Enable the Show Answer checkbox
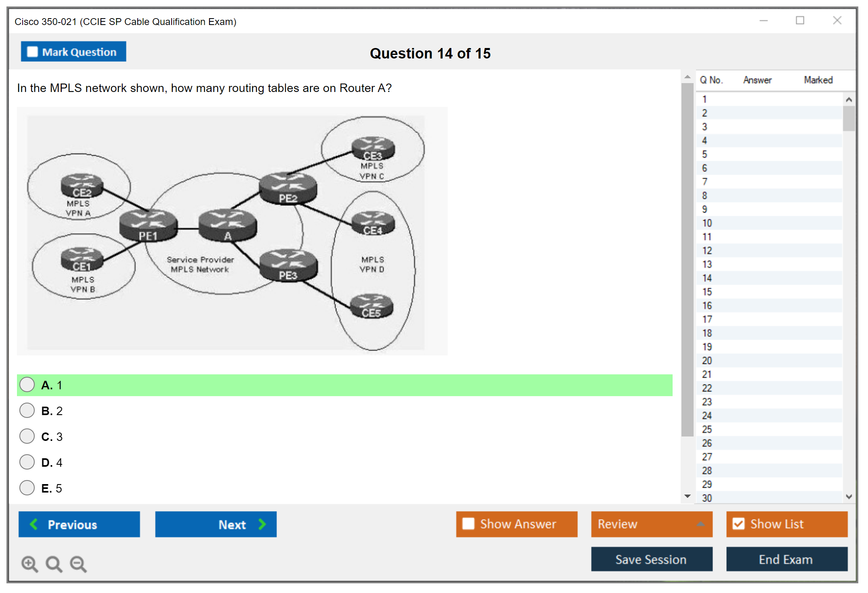The width and height of the screenshot is (868, 593). [x=468, y=524]
